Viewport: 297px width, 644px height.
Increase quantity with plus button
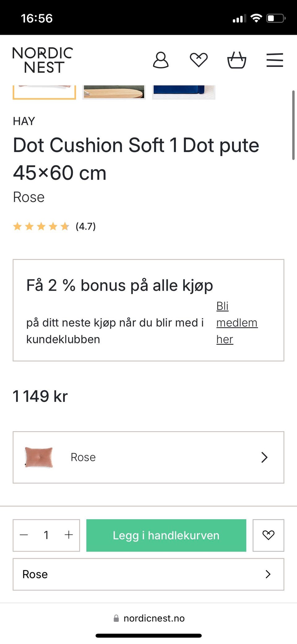click(69, 535)
